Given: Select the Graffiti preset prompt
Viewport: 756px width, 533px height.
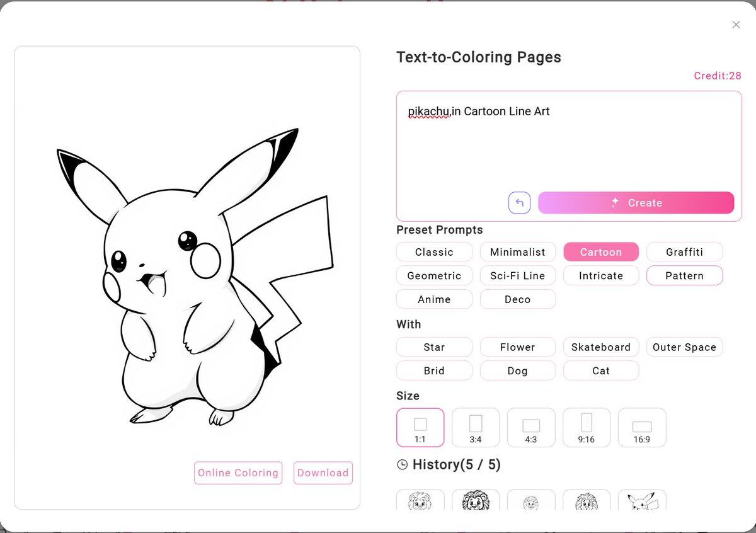Looking at the screenshot, I should point(685,252).
